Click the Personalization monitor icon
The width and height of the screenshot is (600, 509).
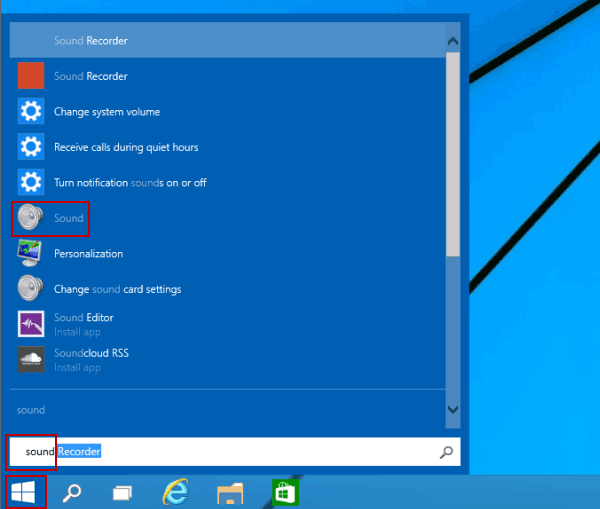coord(30,253)
